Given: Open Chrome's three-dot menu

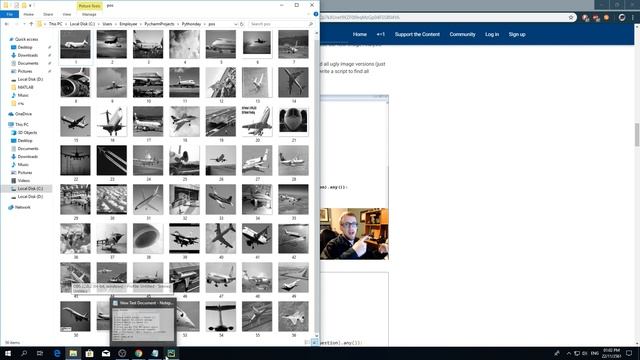Looking at the screenshot, I should tap(633, 18).
